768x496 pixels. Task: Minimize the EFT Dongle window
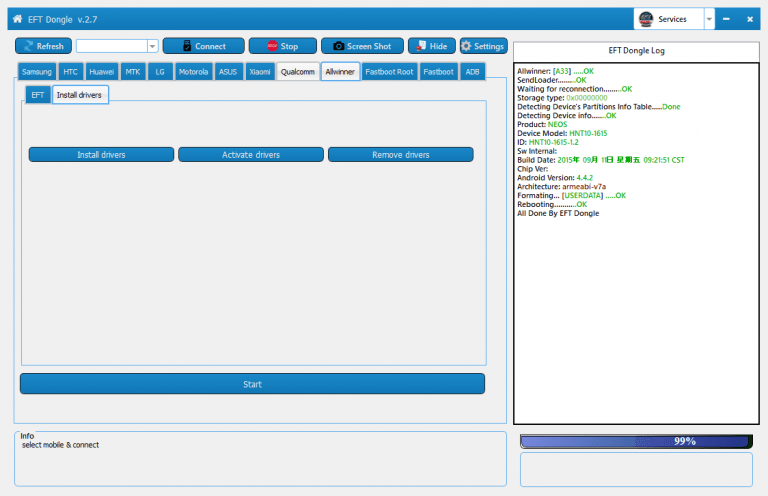click(x=726, y=19)
